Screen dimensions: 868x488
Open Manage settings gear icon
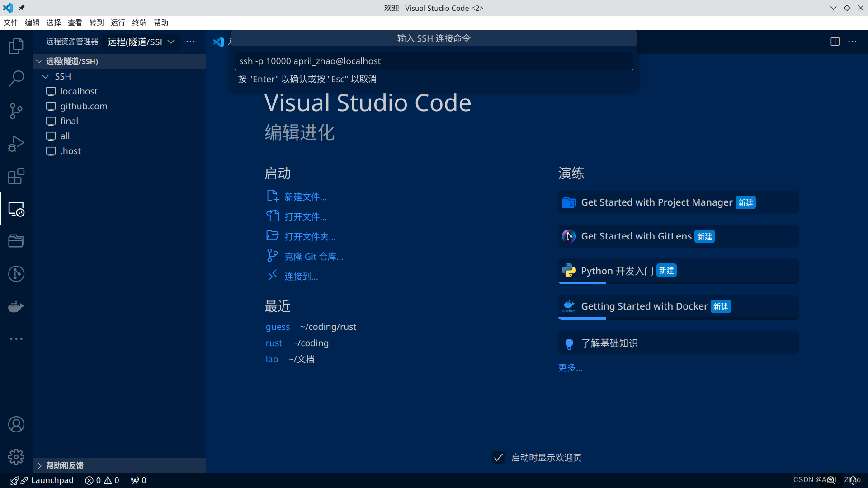point(16,457)
